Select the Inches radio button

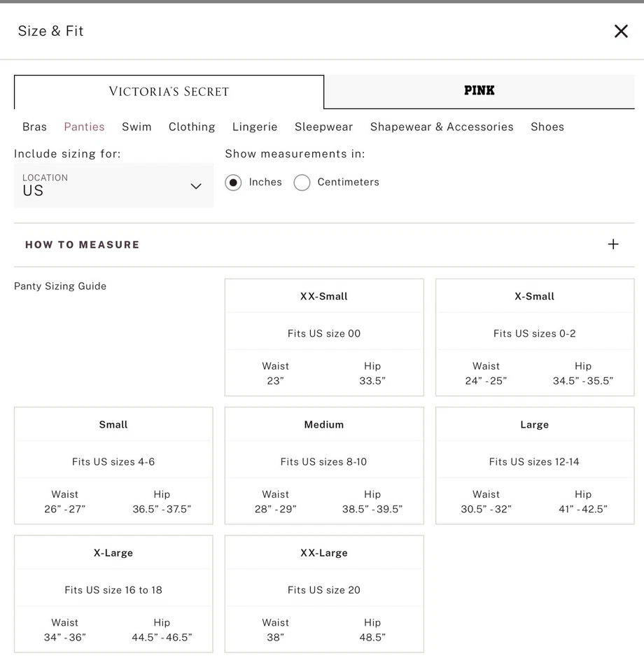(x=233, y=183)
